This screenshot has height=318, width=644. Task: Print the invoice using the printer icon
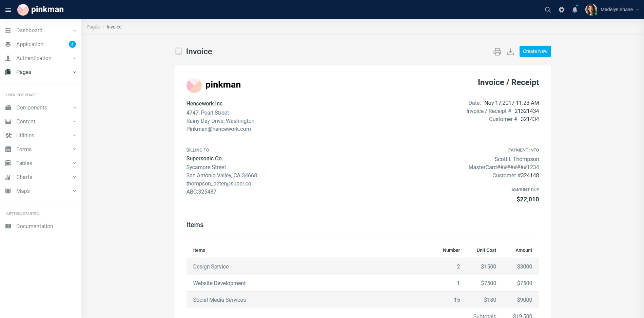click(497, 52)
